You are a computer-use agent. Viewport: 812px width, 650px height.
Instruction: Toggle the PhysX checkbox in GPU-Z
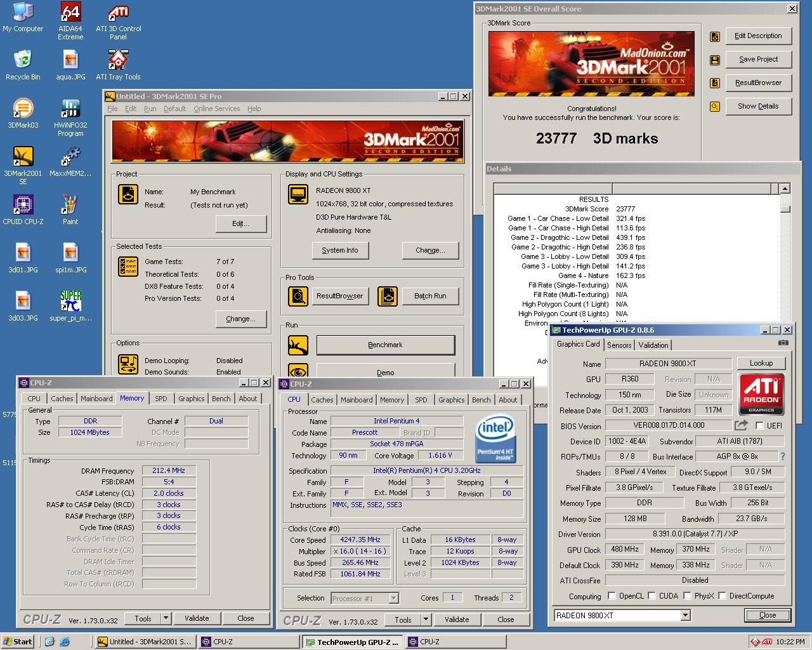[x=686, y=596]
